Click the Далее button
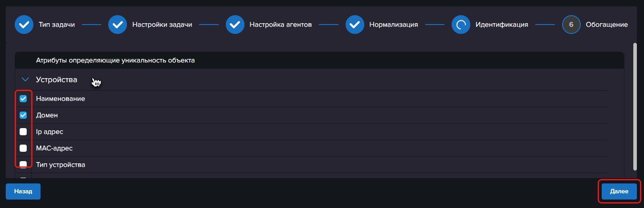The width and height of the screenshot is (644, 208). [619, 191]
